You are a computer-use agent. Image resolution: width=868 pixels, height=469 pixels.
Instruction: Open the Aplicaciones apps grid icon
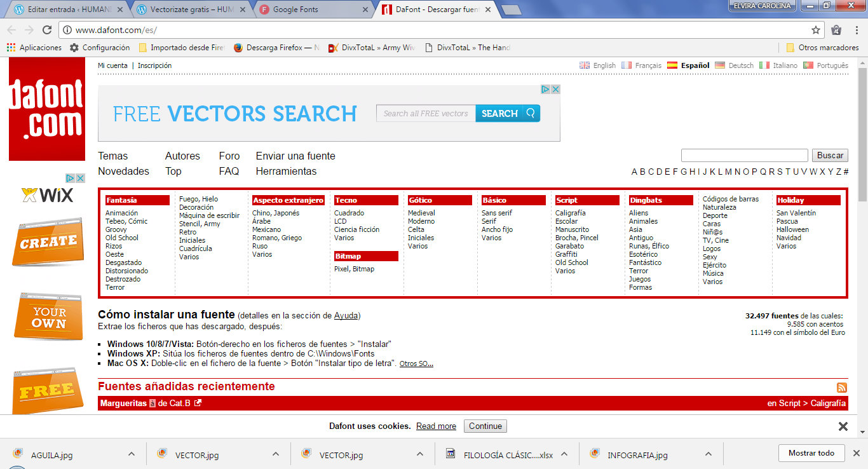(x=11, y=48)
